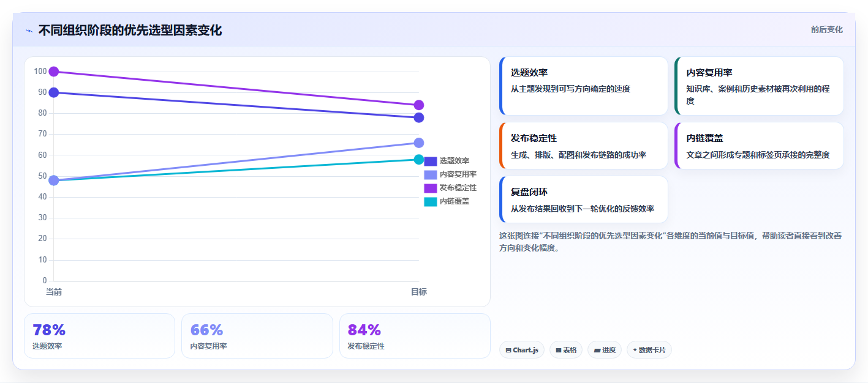Image resolution: width=868 pixels, height=383 pixels.
Task: Click the 选题效率 point at 90
Action: 54,92
